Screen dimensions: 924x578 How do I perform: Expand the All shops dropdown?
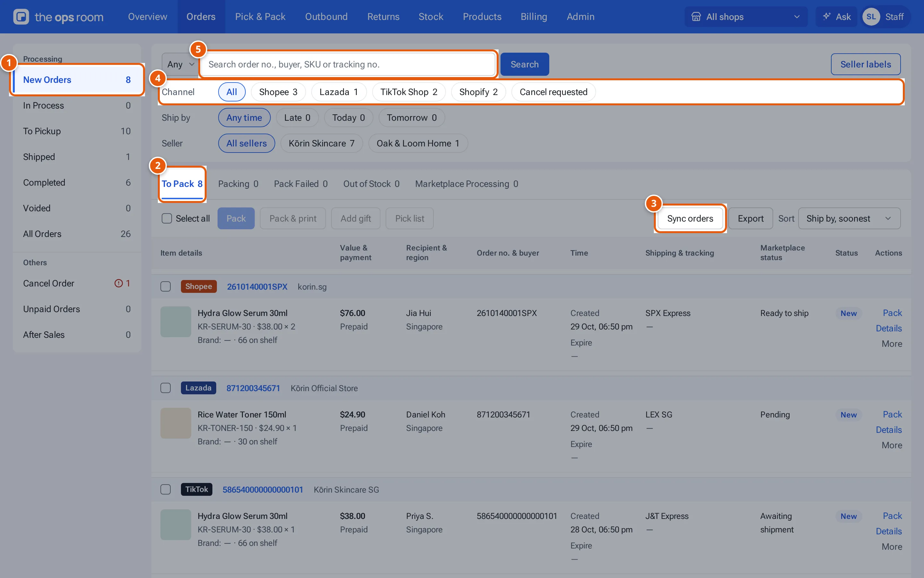click(x=746, y=17)
